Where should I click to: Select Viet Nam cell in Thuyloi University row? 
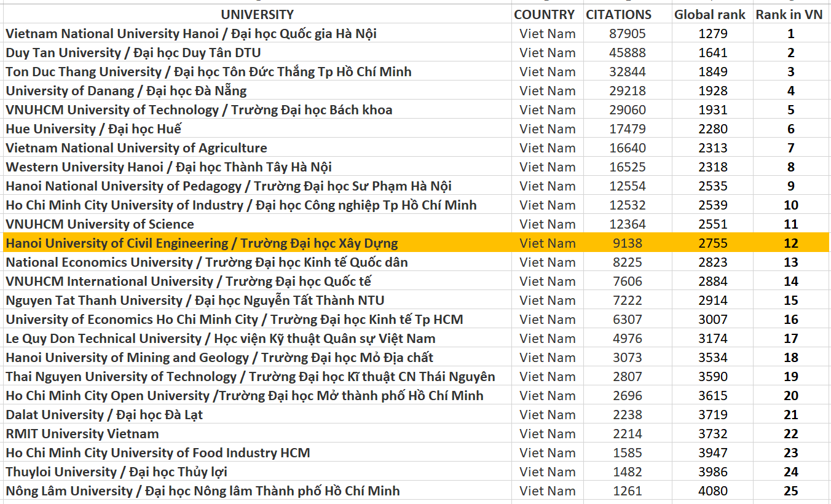click(547, 471)
